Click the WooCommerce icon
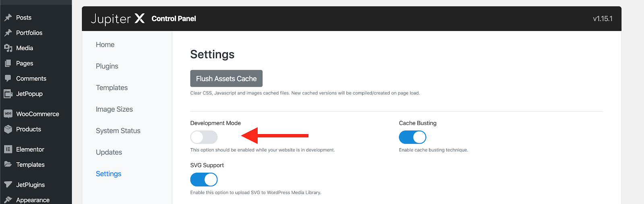644x204 pixels. tap(8, 114)
